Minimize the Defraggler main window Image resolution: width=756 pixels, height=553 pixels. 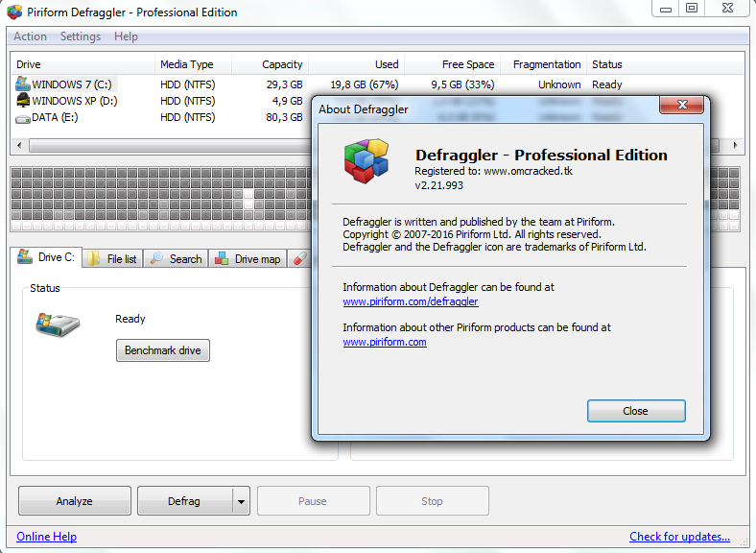coord(666,9)
